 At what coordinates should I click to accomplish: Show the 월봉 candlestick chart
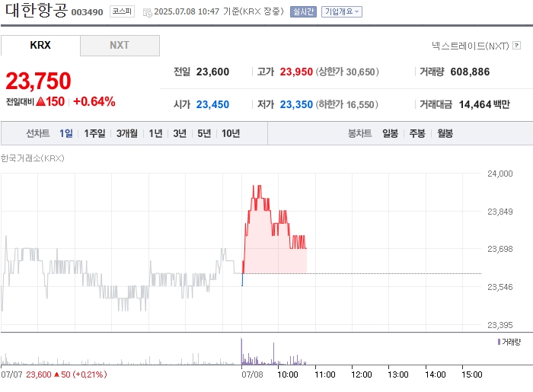pos(445,133)
